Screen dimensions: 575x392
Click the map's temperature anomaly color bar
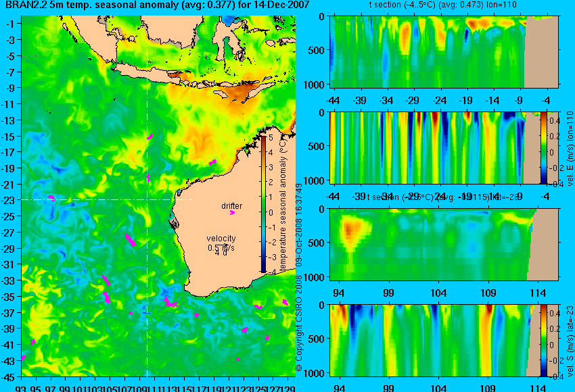pos(263,204)
